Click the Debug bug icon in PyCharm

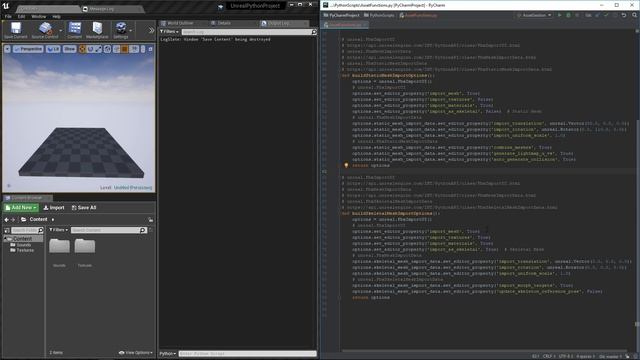click(568, 15)
